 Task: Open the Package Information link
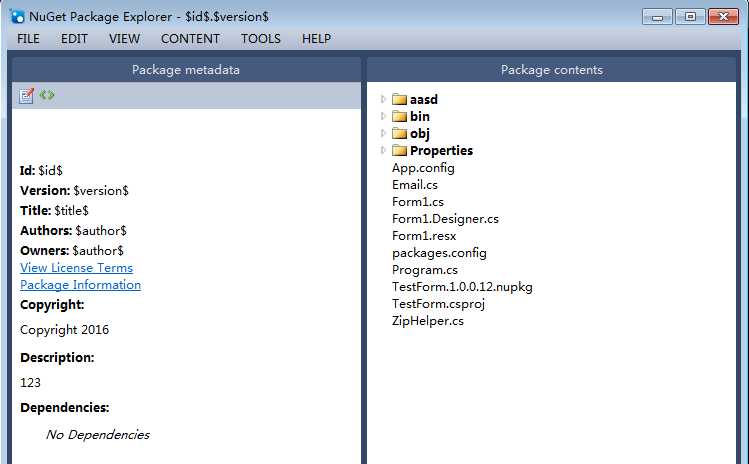tap(80, 285)
